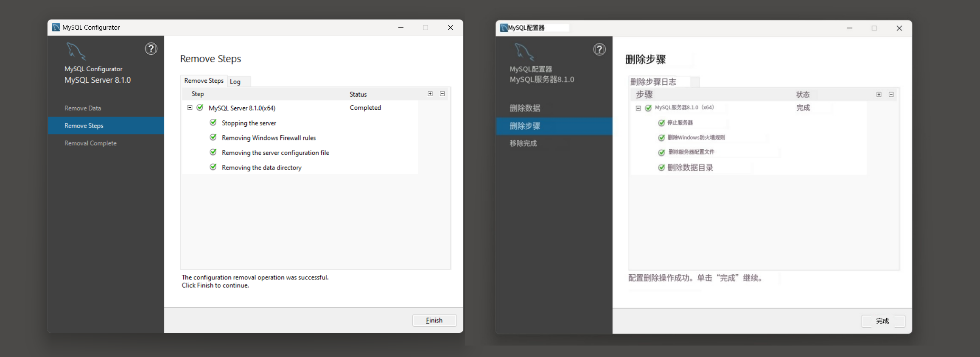Select the Stopping the server row
980x357 pixels.
click(249, 123)
